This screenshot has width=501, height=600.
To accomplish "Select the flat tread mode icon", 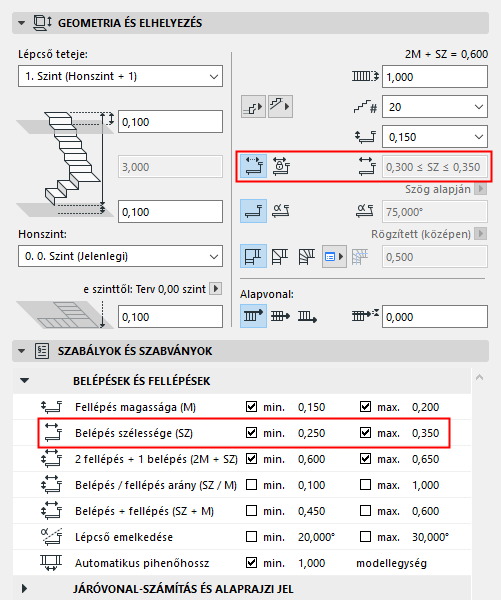I will pyautogui.click(x=253, y=211).
